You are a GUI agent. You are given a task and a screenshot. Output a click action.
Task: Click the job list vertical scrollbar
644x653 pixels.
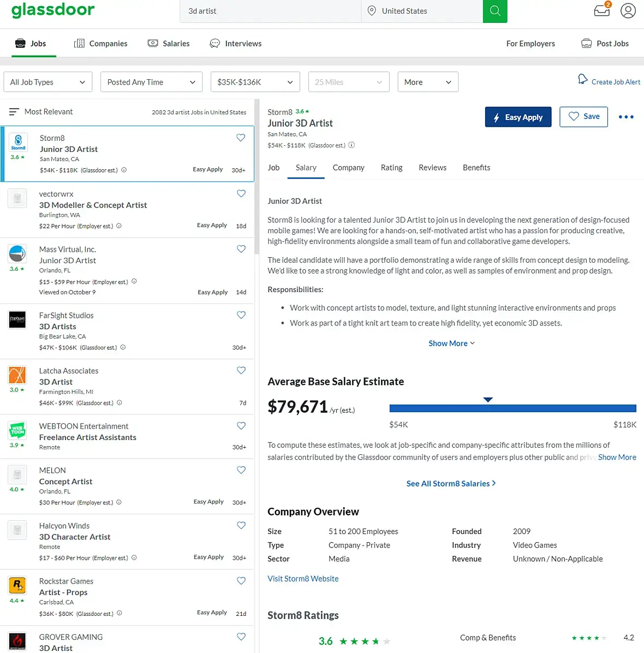pyautogui.click(x=257, y=176)
